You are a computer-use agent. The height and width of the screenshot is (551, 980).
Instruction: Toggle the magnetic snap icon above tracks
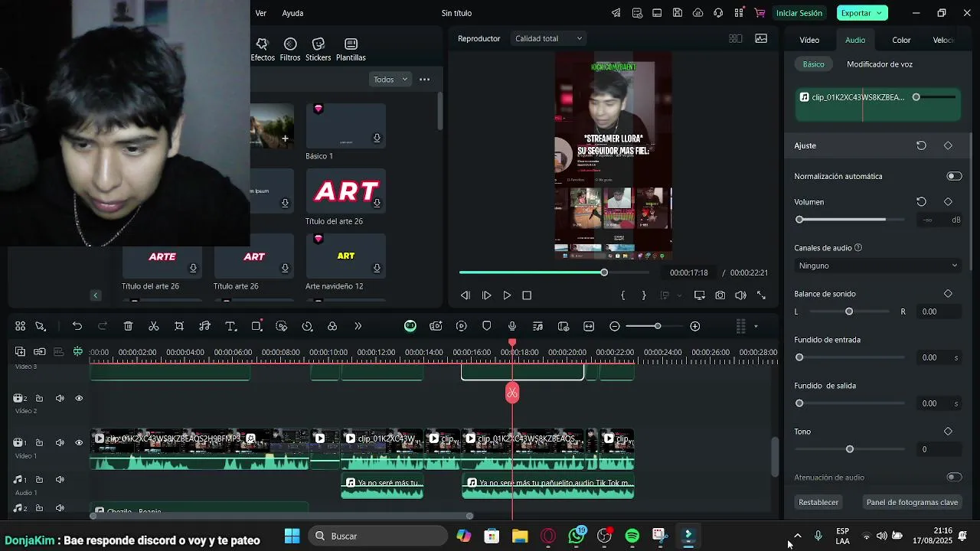tap(77, 352)
